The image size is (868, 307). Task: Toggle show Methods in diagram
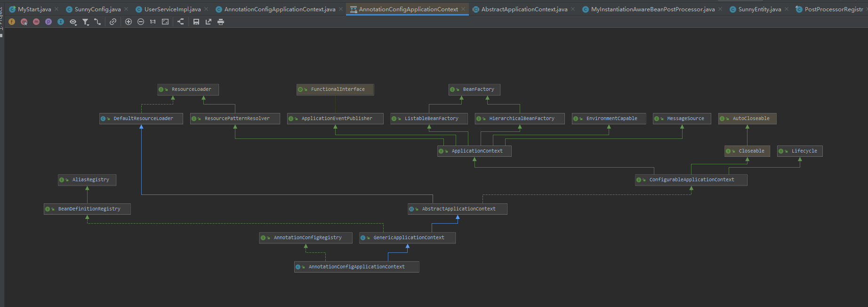coord(36,22)
